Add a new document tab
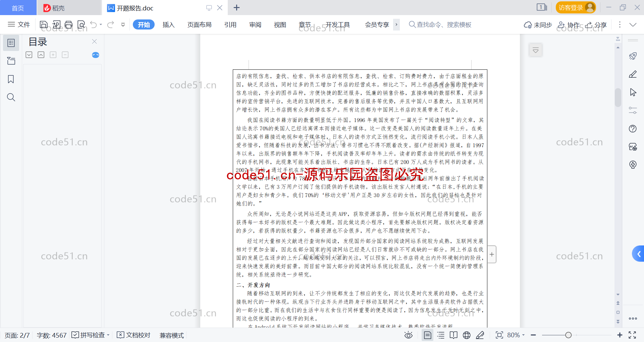Image resolution: width=644 pixels, height=342 pixels. coord(236,7)
